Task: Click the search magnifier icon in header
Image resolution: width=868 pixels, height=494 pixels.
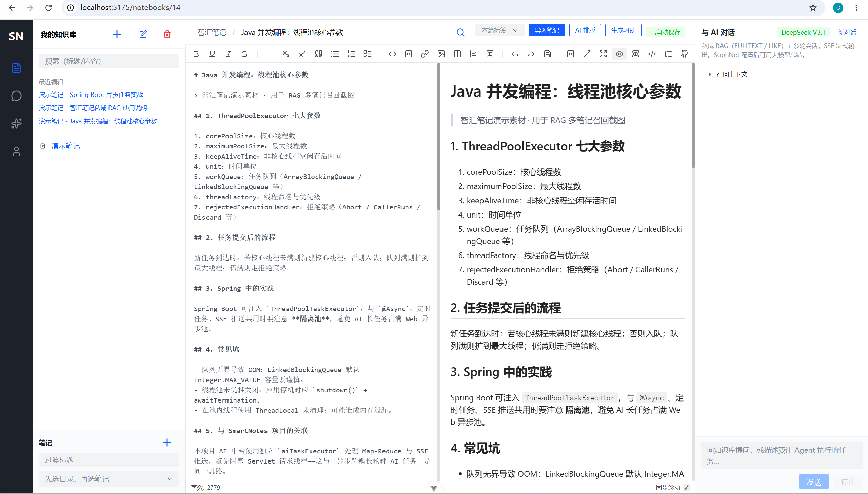Action: [x=460, y=32]
